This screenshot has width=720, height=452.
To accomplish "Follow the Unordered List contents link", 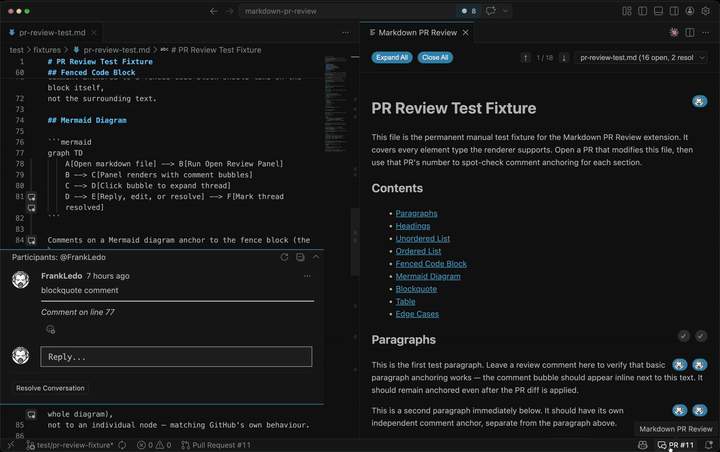I will pos(422,239).
